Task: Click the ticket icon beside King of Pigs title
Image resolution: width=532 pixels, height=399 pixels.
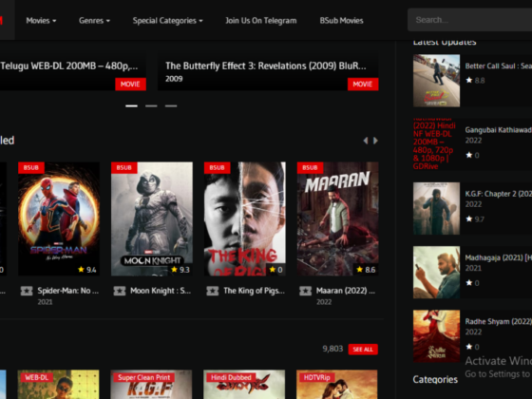Action: (213, 291)
